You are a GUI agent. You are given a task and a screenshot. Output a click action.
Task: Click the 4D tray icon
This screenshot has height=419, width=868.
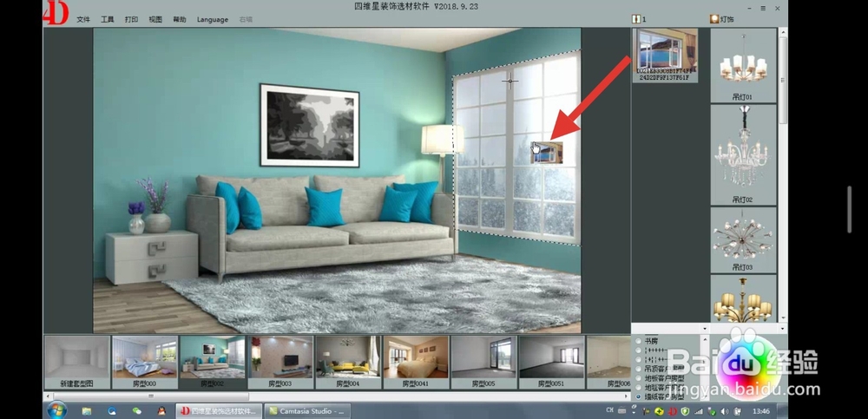coord(673,411)
